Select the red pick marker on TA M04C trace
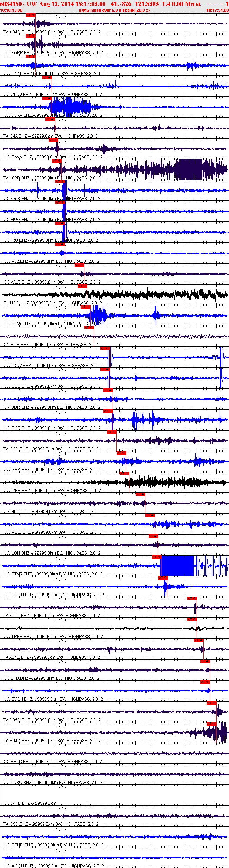This screenshot has height=868, width=229. pos(31,15)
